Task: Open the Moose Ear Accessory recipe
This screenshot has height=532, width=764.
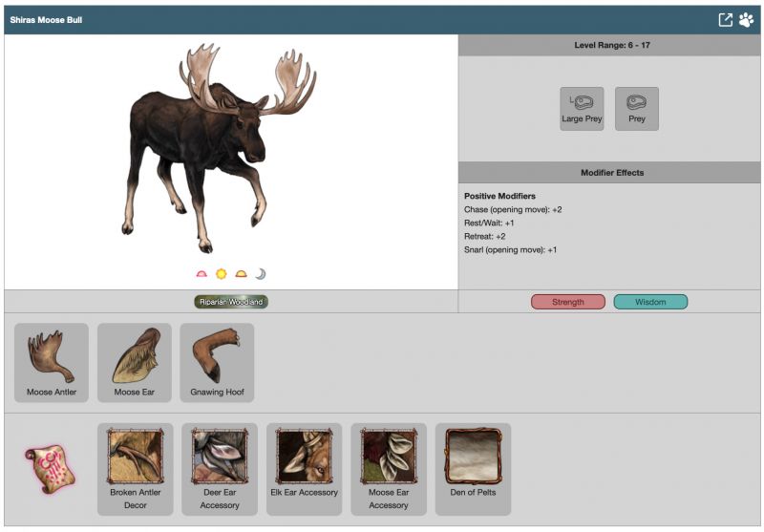Action: [x=389, y=469]
